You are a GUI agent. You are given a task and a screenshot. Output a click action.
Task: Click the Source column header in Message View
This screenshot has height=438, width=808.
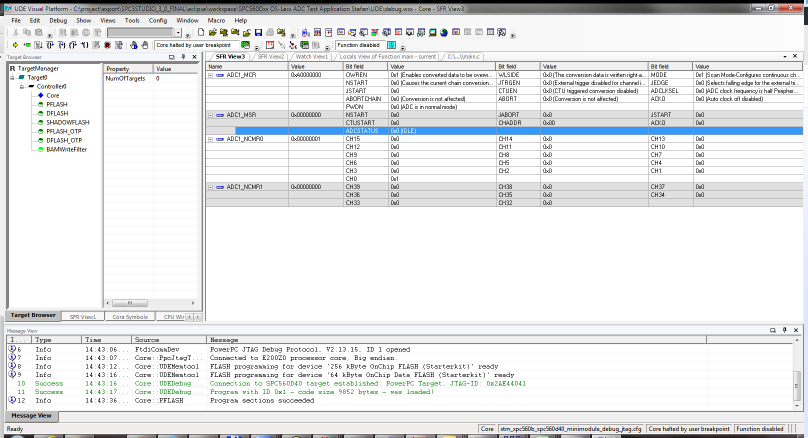pos(170,340)
